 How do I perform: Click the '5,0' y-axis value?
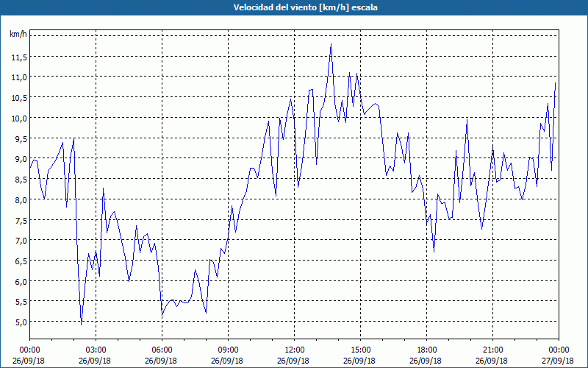(x=21, y=322)
